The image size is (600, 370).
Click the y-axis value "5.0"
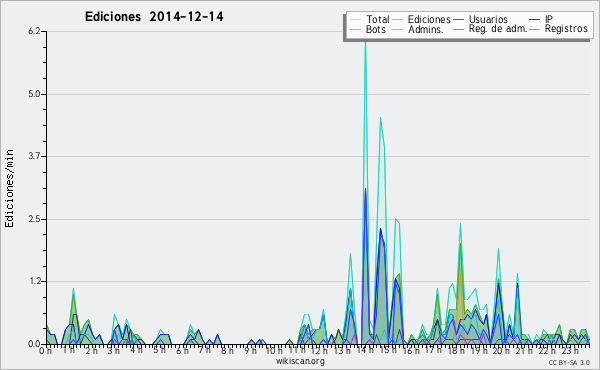pyautogui.click(x=34, y=94)
